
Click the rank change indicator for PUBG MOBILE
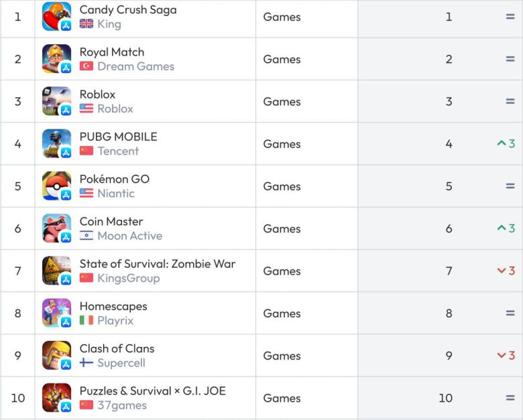(506, 144)
